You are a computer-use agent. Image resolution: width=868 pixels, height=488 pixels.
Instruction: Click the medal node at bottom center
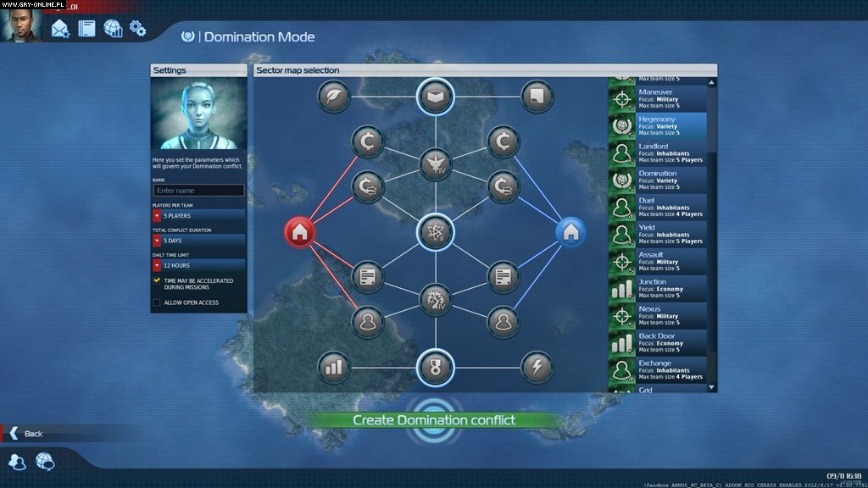pyautogui.click(x=436, y=367)
